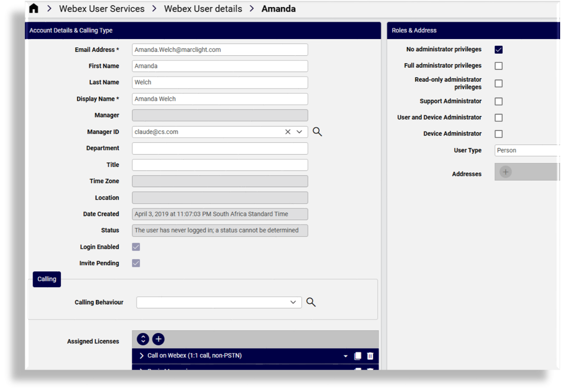Uncheck No administrator privileges
This screenshot has width=561, height=392.
[498, 49]
